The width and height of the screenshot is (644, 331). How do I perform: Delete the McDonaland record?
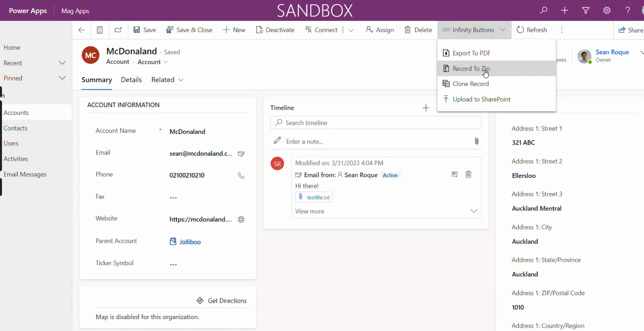coord(418,30)
